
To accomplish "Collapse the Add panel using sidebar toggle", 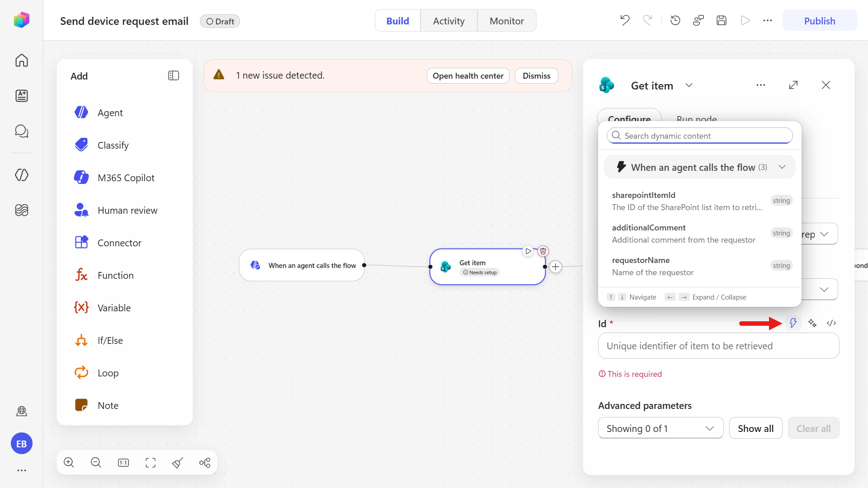I will pos(174,75).
